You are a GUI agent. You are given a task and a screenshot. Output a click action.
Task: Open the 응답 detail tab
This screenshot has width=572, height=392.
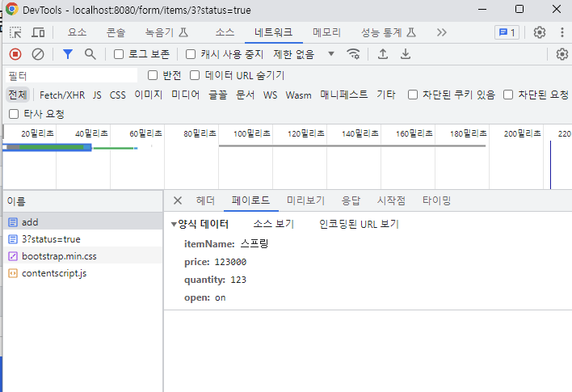[351, 200]
